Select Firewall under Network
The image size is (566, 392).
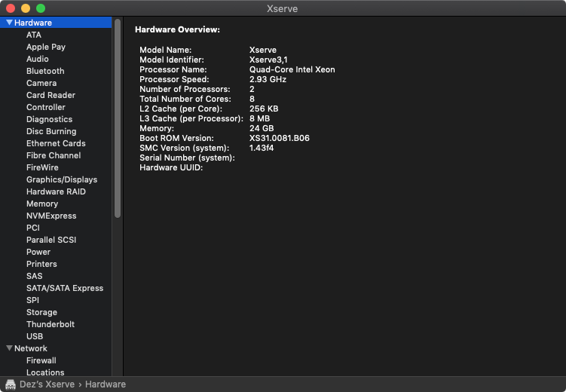(x=41, y=360)
